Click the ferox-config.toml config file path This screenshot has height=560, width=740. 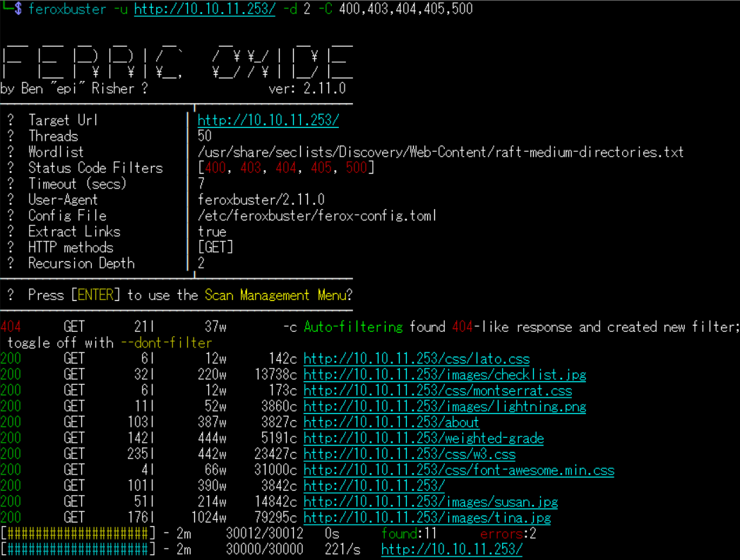click(317, 215)
